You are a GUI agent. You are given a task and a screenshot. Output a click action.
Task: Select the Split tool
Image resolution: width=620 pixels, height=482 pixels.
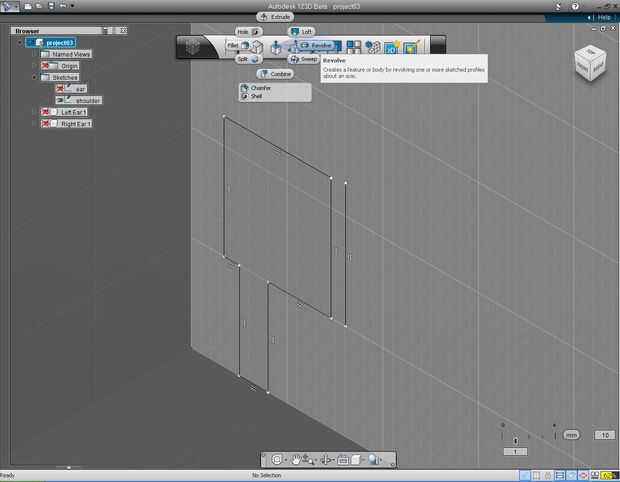[x=248, y=59]
